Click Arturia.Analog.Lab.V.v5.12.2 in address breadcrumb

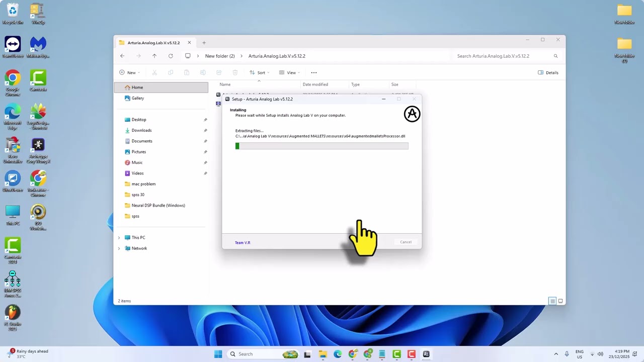pyautogui.click(x=277, y=56)
